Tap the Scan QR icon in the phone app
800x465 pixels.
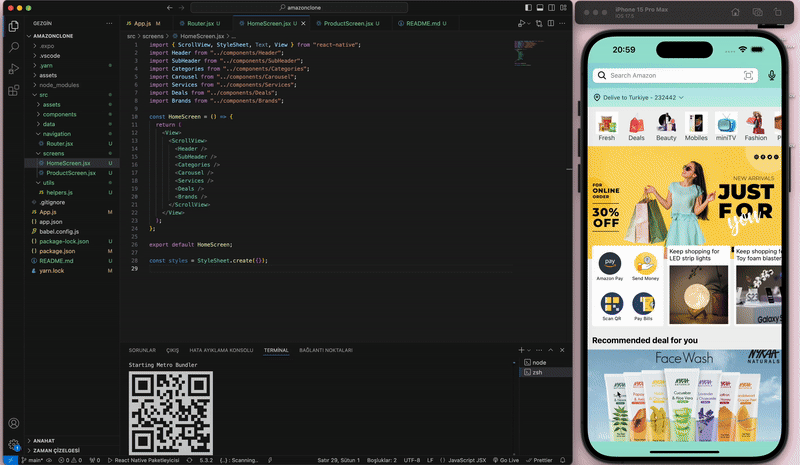tap(611, 306)
